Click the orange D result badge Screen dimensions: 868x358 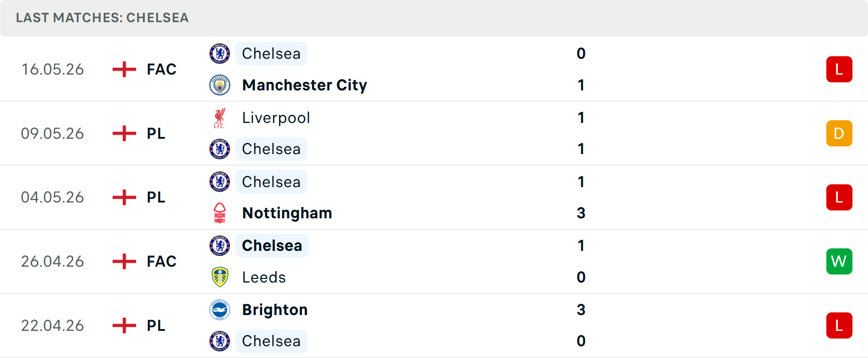(839, 133)
